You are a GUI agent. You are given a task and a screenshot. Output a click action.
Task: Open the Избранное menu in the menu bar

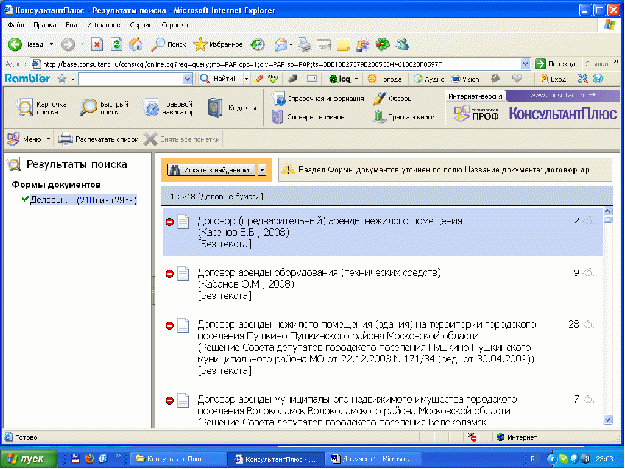point(104,25)
